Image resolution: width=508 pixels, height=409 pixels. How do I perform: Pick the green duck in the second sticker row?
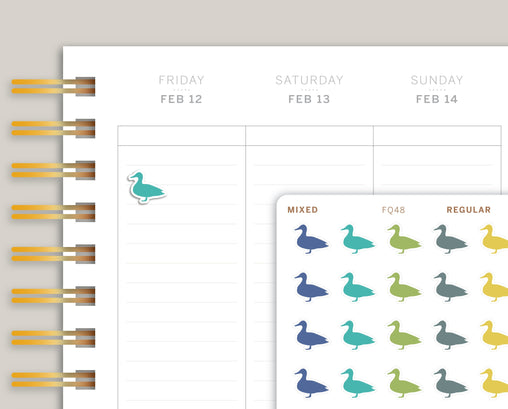point(404,287)
